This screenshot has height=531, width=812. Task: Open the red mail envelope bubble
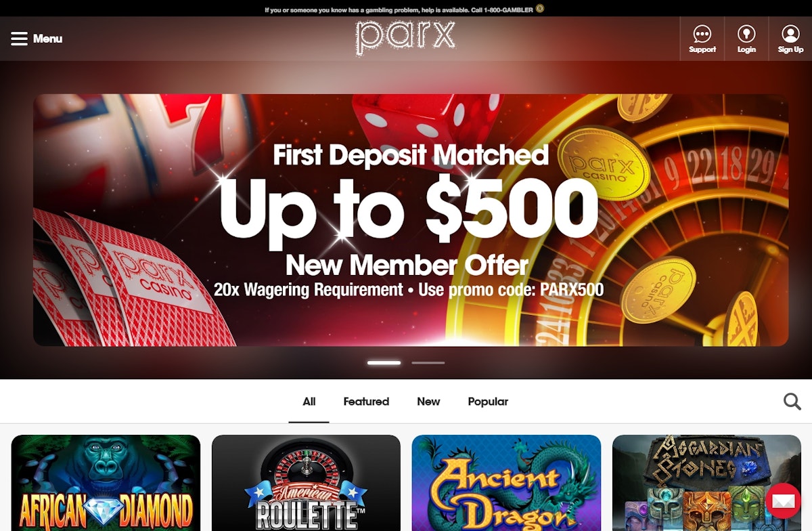784,501
